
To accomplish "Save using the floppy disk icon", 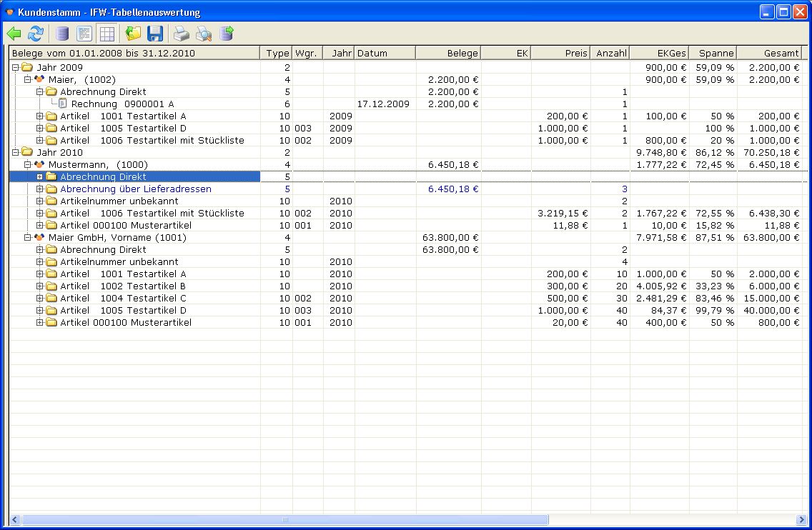I will click(x=155, y=34).
